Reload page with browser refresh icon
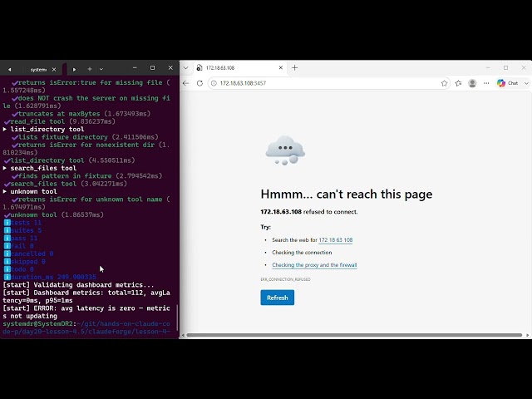The height and width of the screenshot is (399, 532). tap(199, 83)
